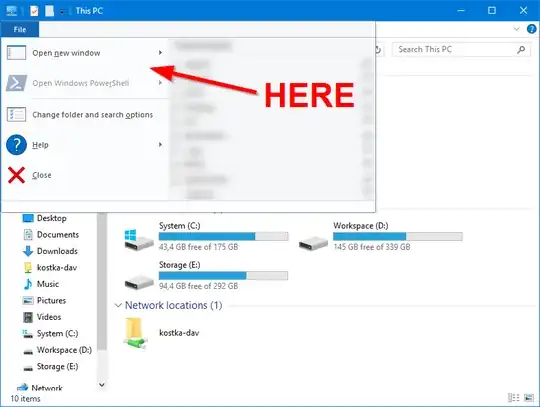Screen dimensions: 540x407
Task: Click the search magnifier icon
Action: pos(521,50)
